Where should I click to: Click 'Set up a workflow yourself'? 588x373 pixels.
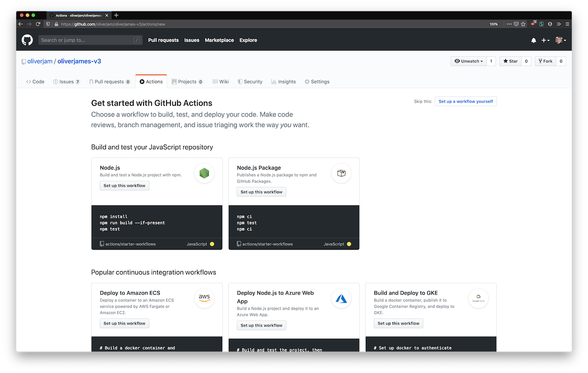(x=465, y=101)
